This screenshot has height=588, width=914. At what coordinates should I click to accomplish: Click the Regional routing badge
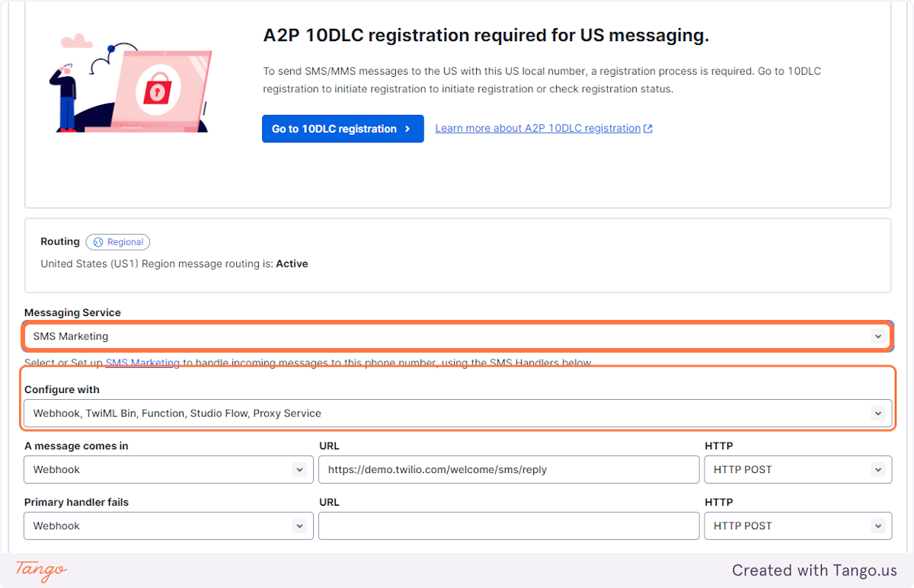point(118,242)
